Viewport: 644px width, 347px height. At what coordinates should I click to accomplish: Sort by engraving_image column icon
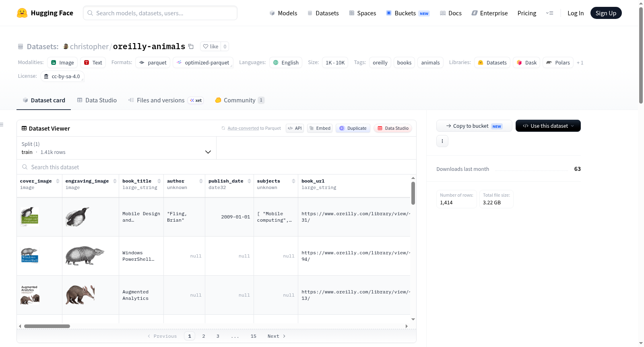(115, 181)
